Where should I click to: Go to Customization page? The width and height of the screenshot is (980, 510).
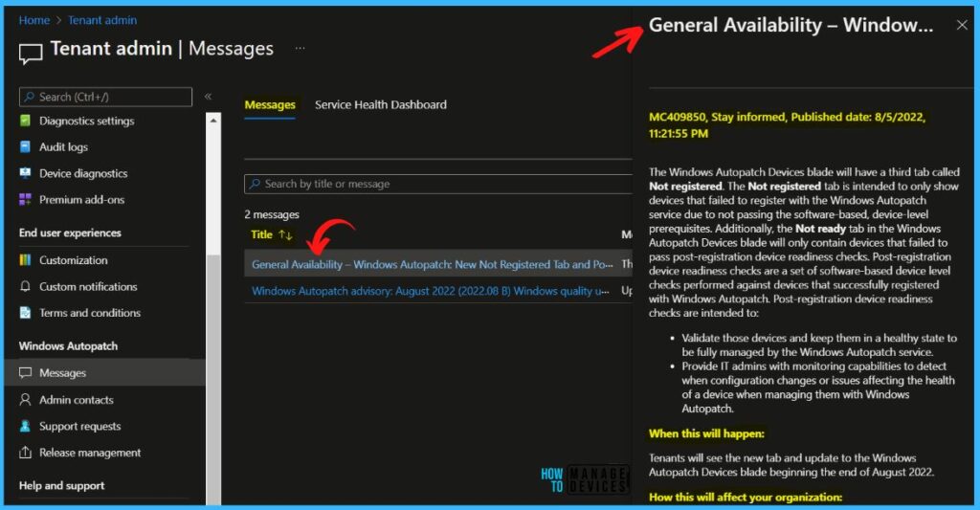pyautogui.click(x=73, y=260)
